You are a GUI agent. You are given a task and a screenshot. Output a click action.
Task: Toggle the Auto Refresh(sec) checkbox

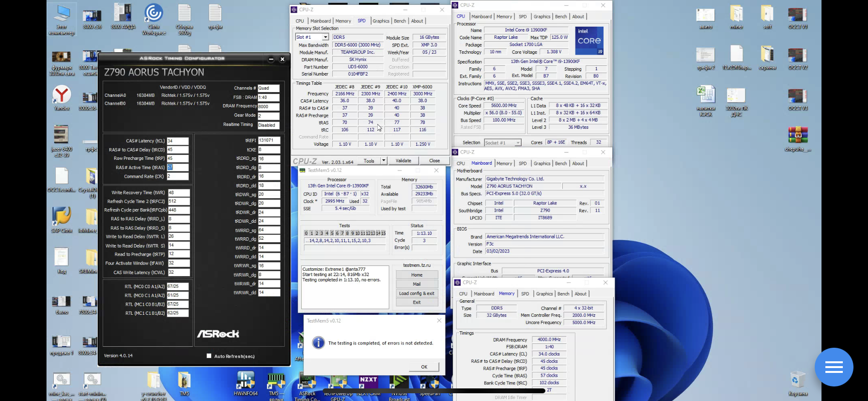coord(209,356)
